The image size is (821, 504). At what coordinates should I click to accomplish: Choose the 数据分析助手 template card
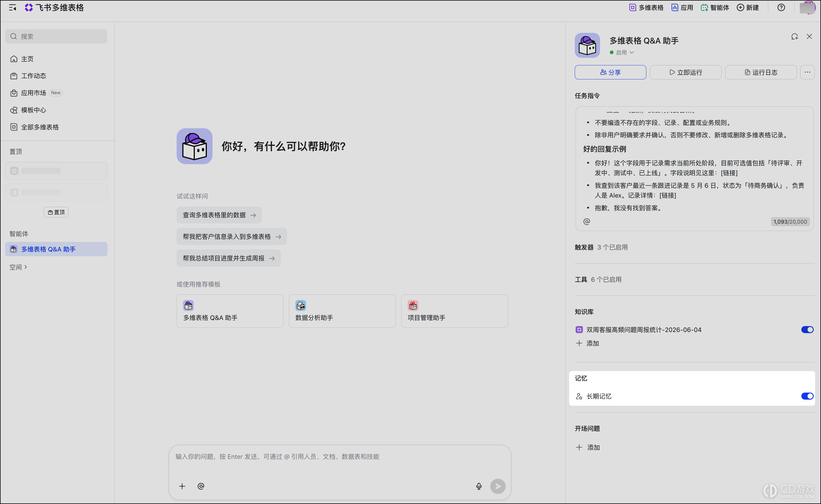click(342, 311)
